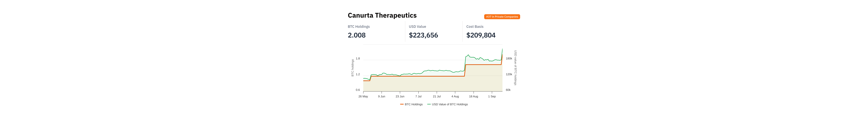
Task: Click the Cost Basis label
Action: (x=475, y=27)
